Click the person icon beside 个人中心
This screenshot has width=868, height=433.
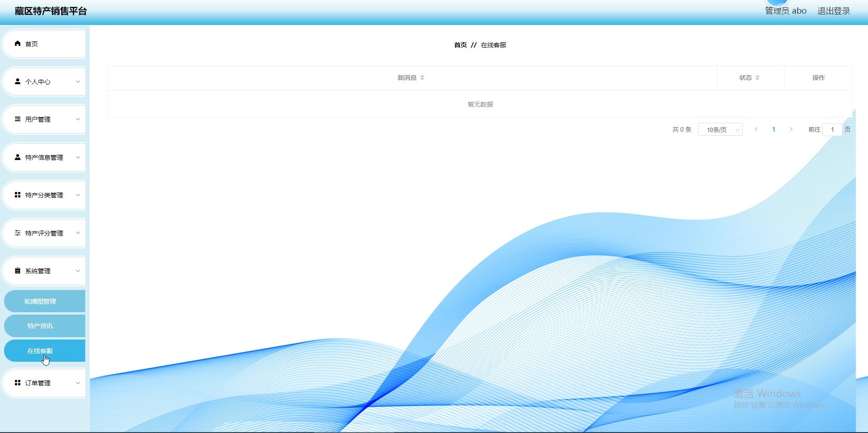pyautogui.click(x=18, y=81)
